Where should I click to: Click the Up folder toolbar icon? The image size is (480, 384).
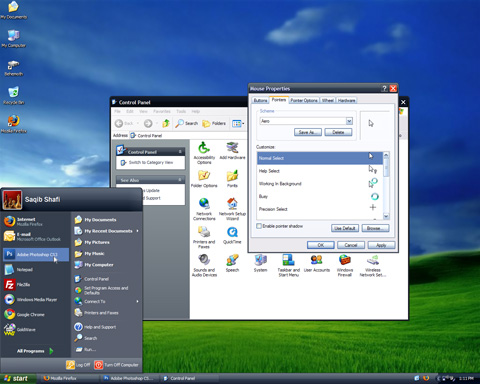pyautogui.click(x=166, y=123)
